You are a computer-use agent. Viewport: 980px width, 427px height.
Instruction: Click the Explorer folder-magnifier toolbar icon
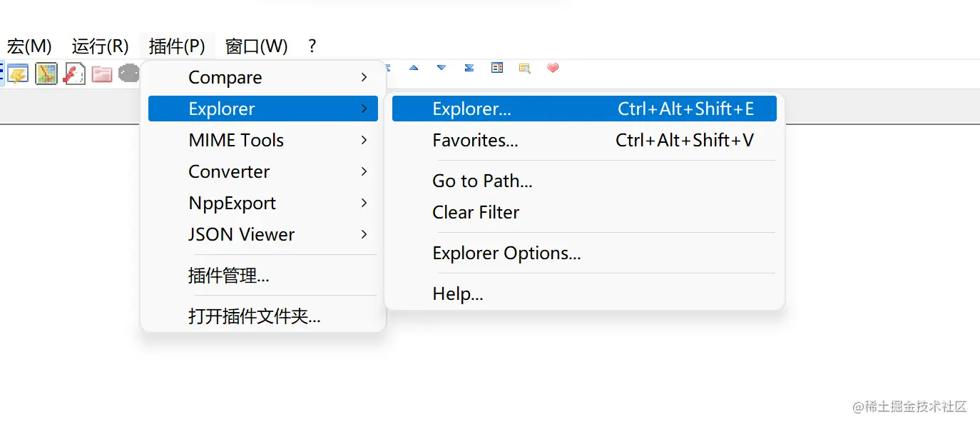click(x=525, y=68)
